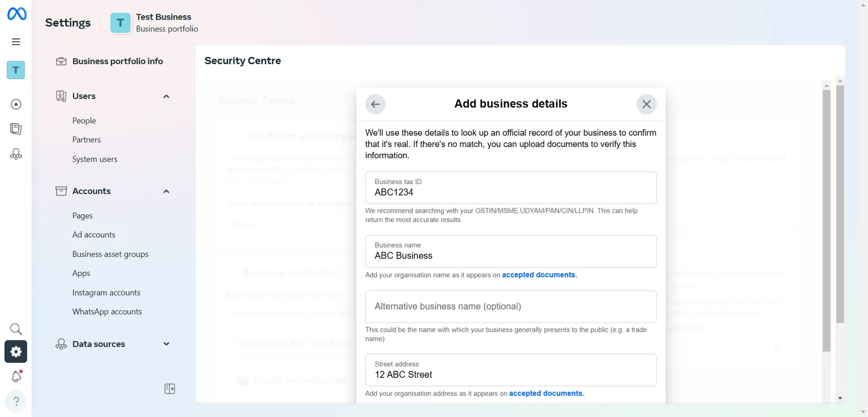Click the Accounts section icon
The image size is (868, 417).
tap(61, 191)
